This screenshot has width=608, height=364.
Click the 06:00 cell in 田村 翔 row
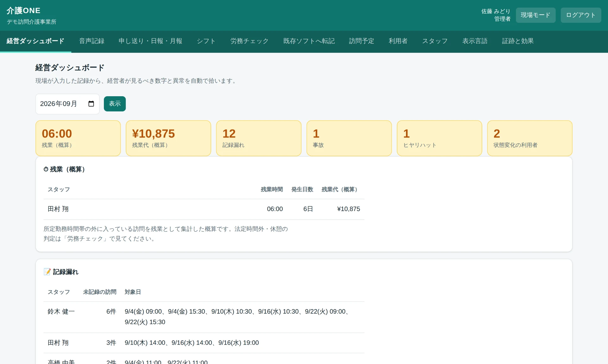coord(275,209)
